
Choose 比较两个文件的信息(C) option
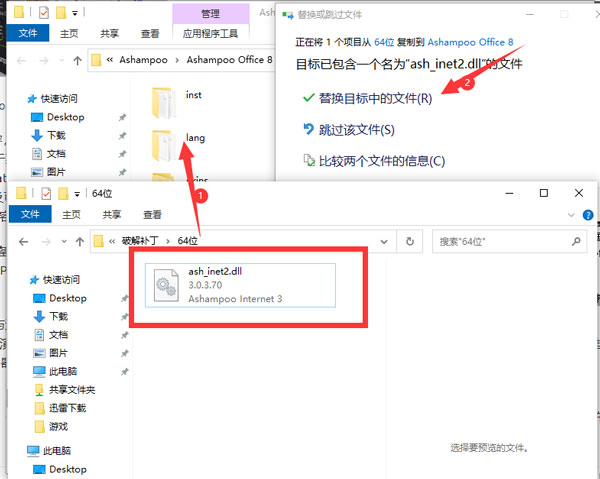[x=374, y=161]
